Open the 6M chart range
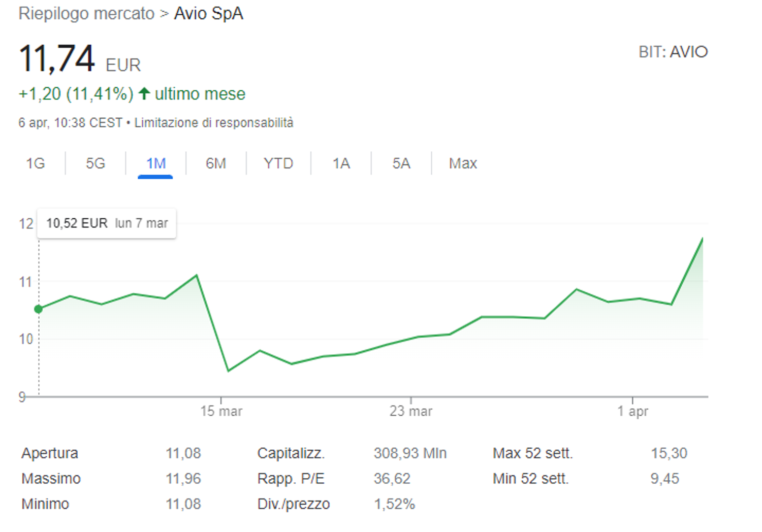 [216, 163]
